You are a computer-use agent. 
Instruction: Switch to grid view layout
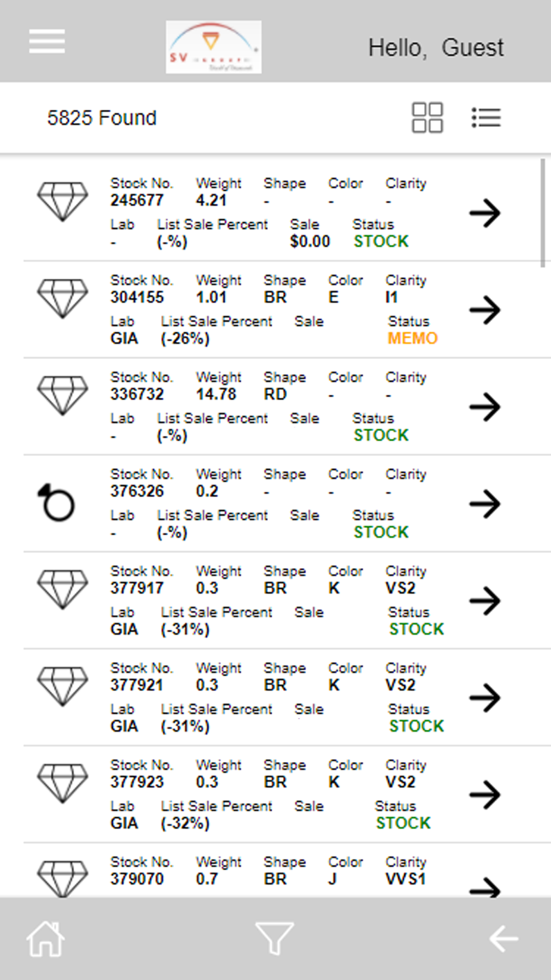click(427, 117)
